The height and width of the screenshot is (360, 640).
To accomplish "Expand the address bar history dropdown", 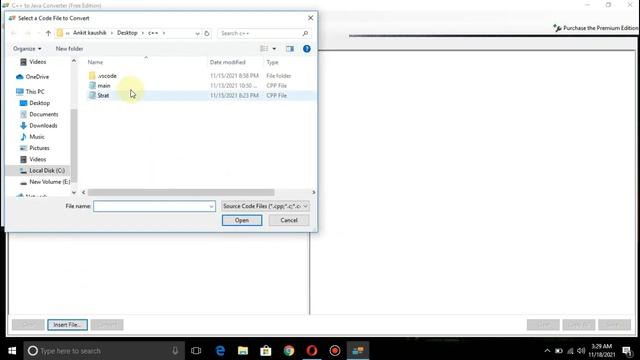I will click(x=198, y=33).
